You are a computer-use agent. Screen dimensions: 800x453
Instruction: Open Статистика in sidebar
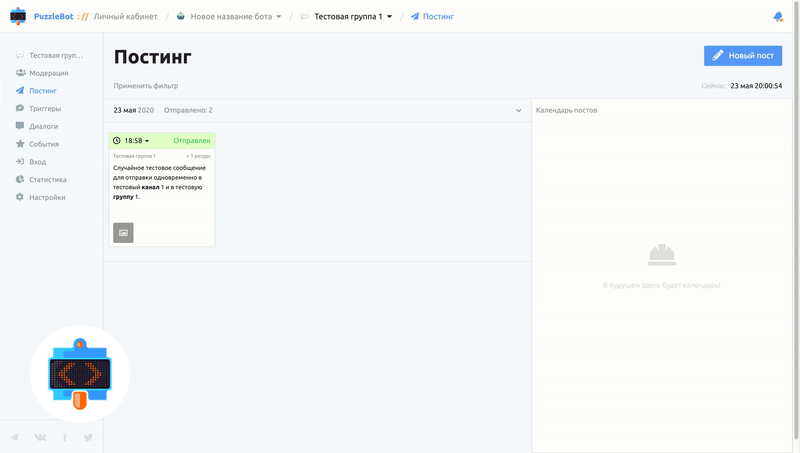coord(47,180)
